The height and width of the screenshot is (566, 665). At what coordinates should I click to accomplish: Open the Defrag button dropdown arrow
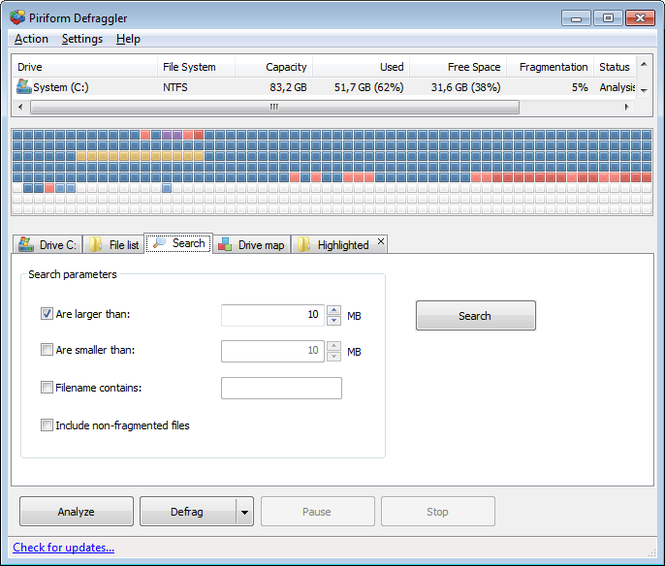(244, 512)
